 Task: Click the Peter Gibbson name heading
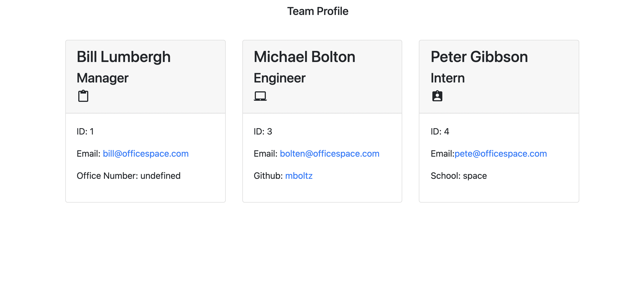(479, 57)
